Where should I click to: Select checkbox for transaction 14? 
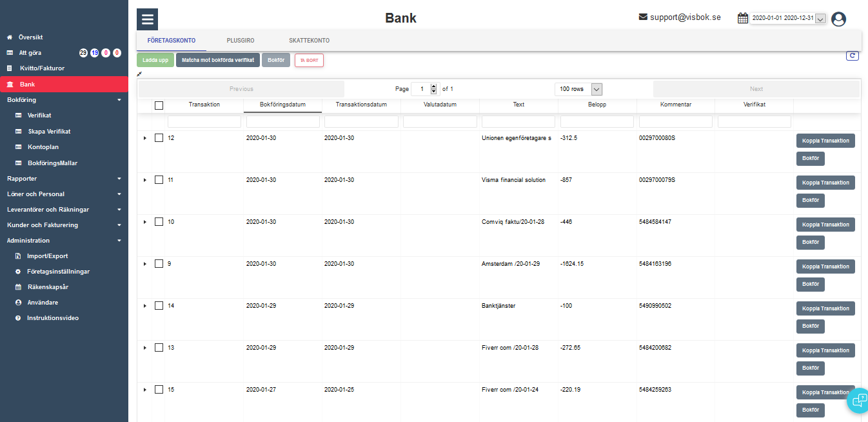(159, 306)
